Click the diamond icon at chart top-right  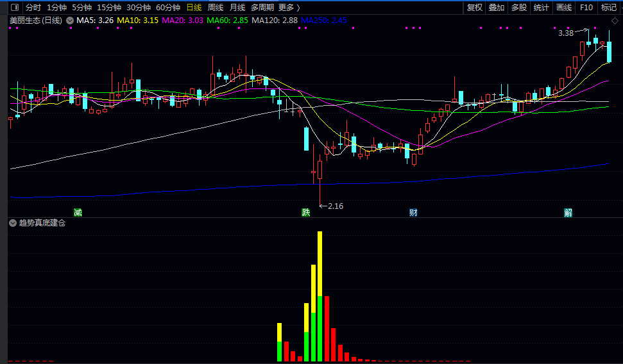[615, 21]
